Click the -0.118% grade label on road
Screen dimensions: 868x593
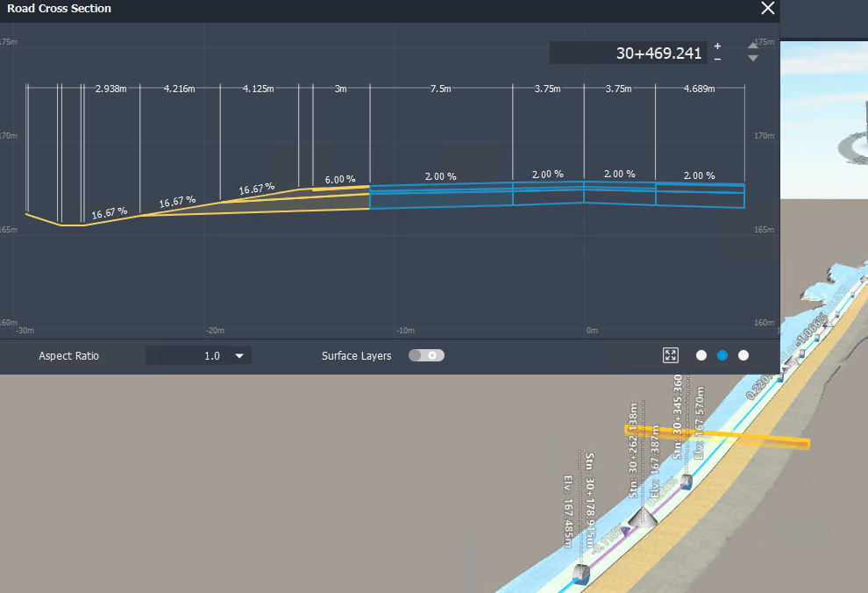[x=607, y=541]
